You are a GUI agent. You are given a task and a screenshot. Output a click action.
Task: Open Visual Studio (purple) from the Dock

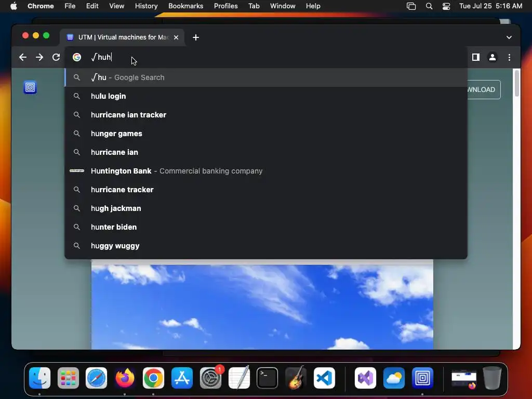365,378
